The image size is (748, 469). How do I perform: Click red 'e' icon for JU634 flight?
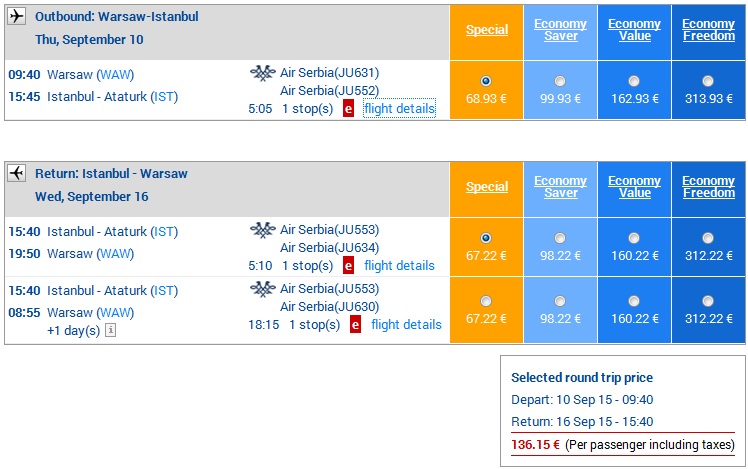348,266
